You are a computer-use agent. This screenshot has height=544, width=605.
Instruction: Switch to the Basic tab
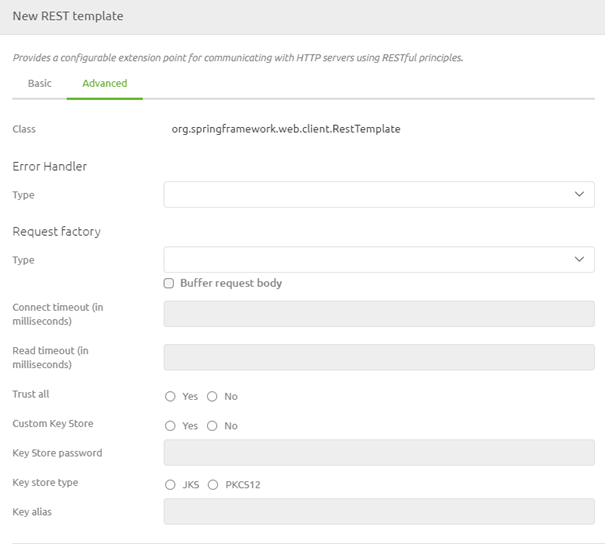tap(39, 83)
